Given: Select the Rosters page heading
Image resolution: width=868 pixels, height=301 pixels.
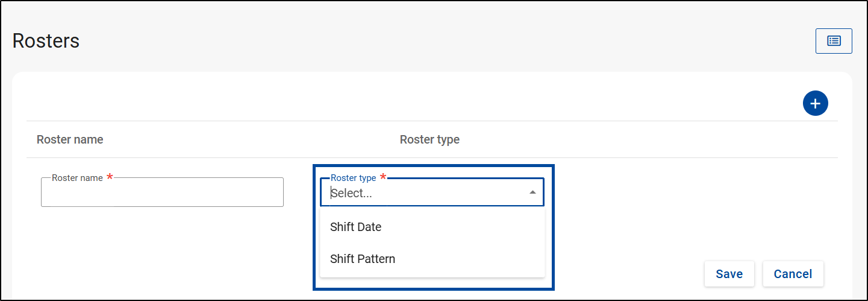Looking at the screenshot, I should (x=46, y=41).
